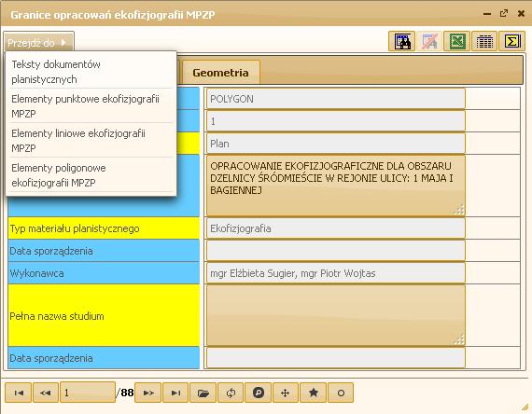This screenshot has width=532, height=414.
Task: Choose 'Elementy liniowe ekofizjografii MPZP'
Action: [91, 141]
